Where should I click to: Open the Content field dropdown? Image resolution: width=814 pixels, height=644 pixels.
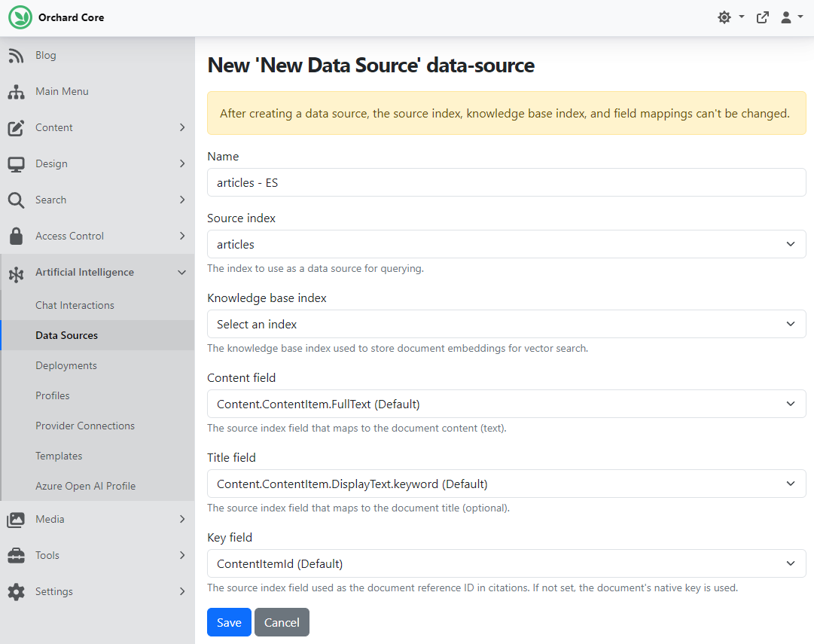(x=506, y=404)
